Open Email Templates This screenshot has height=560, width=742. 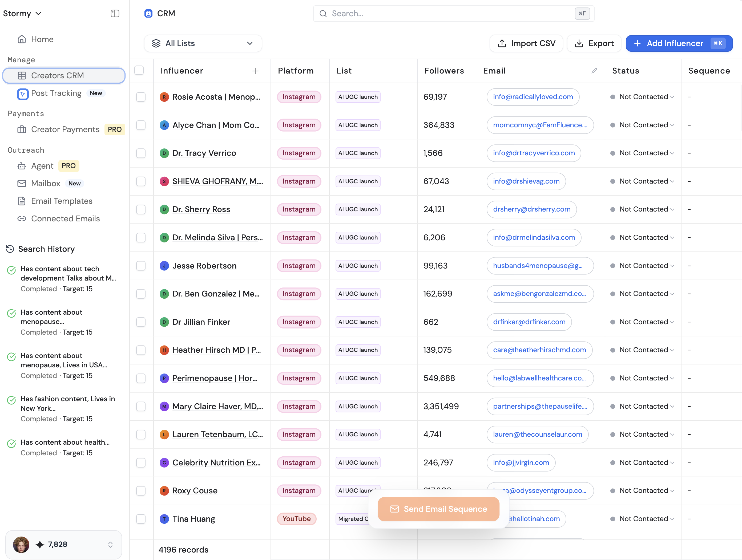[x=62, y=201]
